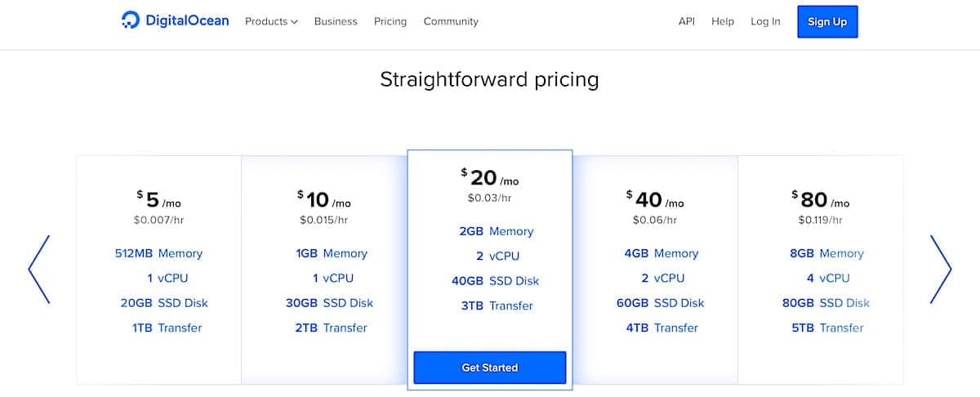Open the API link
Viewport: 980px width, 397px height.
687,21
